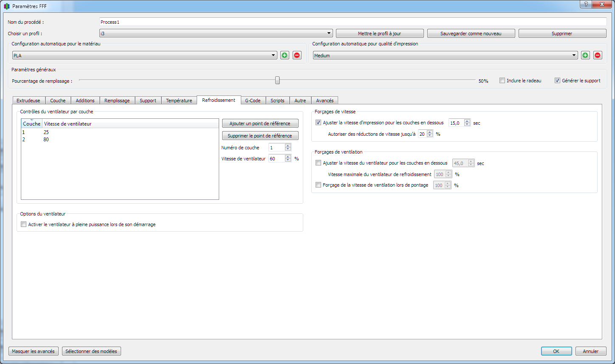Open the Additions tab

tap(85, 101)
